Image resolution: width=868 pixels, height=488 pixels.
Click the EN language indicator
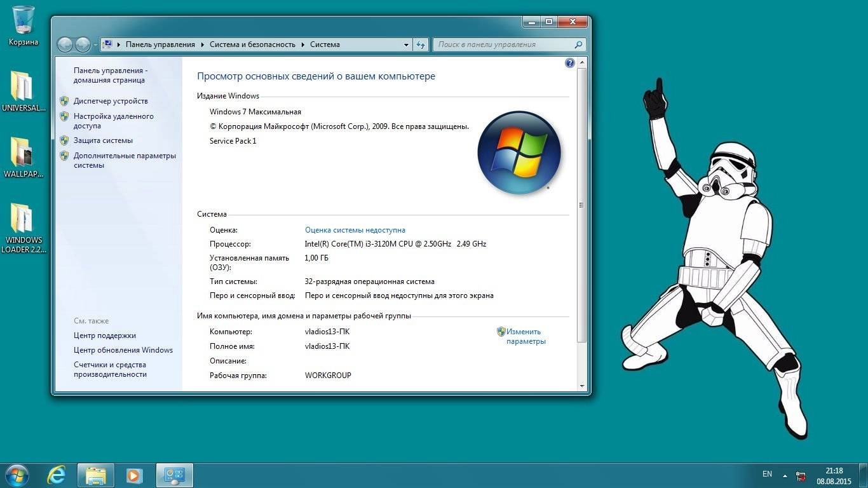(x=767, y=474)
